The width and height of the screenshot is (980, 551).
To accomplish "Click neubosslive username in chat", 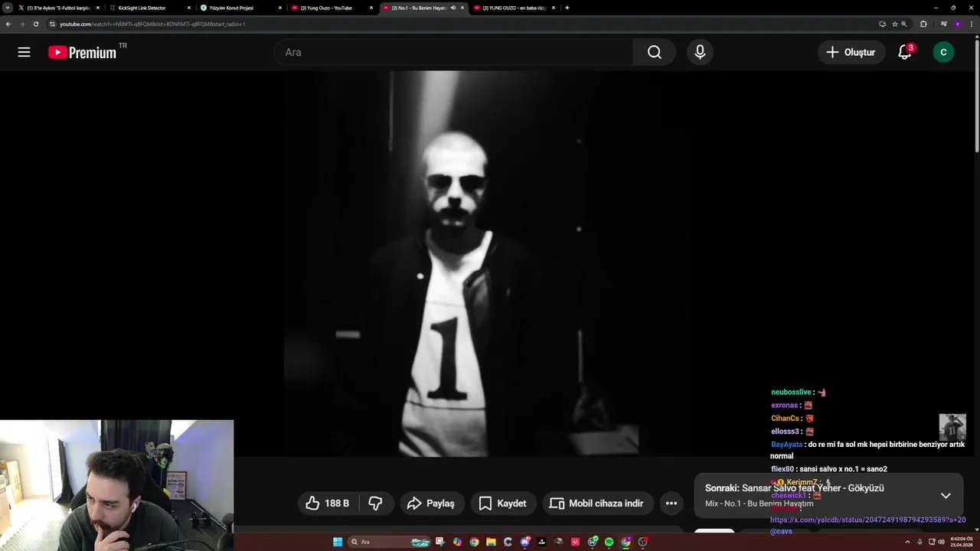I will (791, 393).
